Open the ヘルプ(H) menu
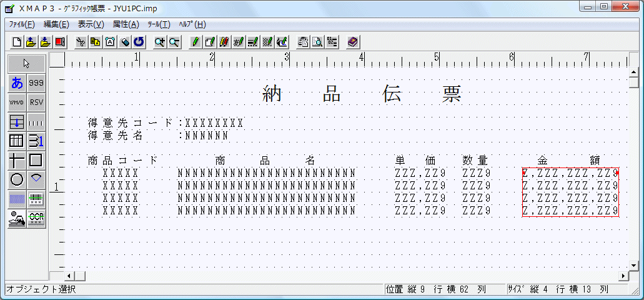 tap(192, 24)
